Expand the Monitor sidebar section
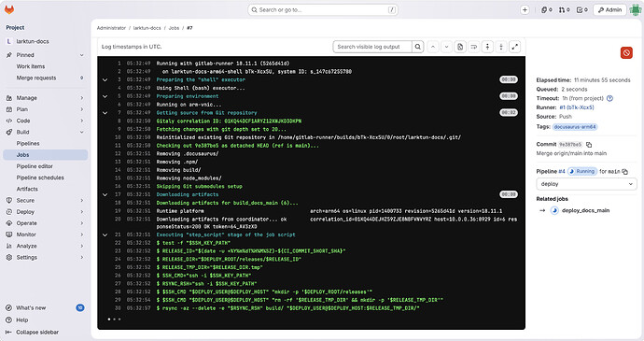The height and width of the screenshot is (341, 644). tap(45, 234)
